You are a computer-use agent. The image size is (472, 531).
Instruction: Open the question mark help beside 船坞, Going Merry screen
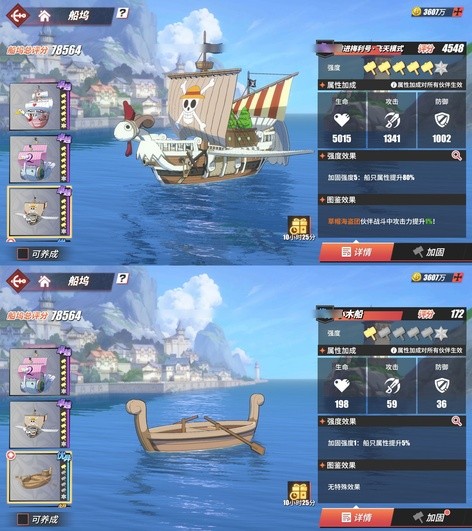[x=122, y=13]
